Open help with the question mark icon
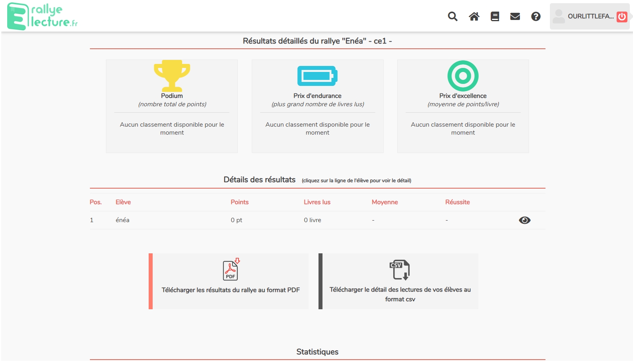This screenshot has width=633, height=364. [x=536, y=16]
